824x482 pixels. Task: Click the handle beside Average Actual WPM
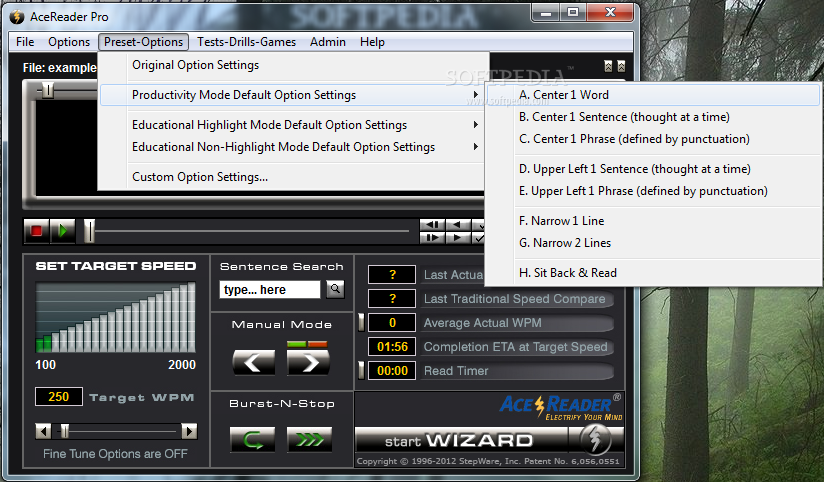tap(361, 322)
